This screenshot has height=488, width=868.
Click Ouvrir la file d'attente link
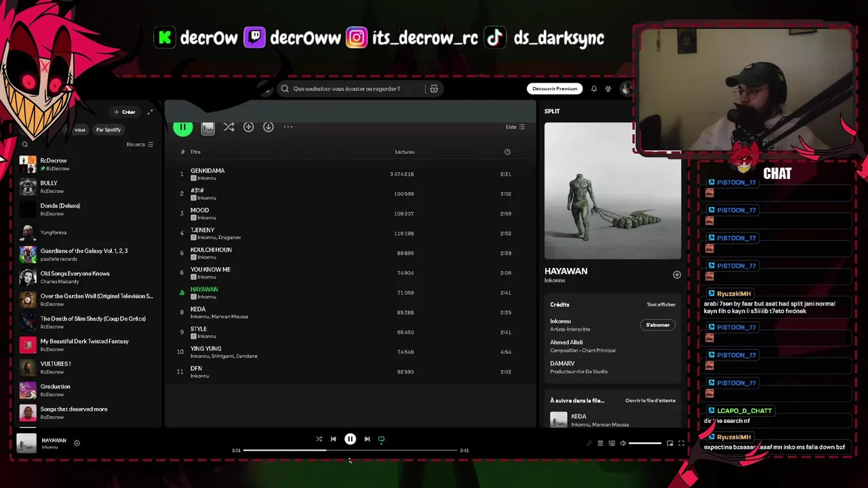650,401
